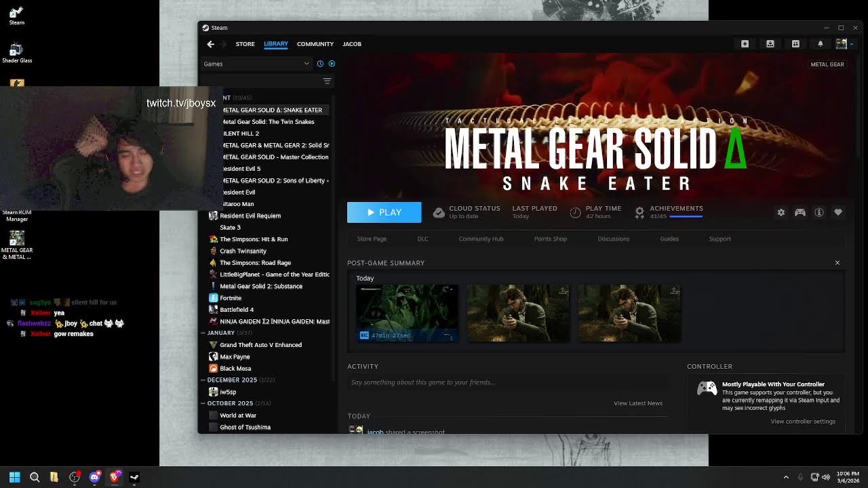Open the Achievements gear-ribbon icon

point(639,213)
